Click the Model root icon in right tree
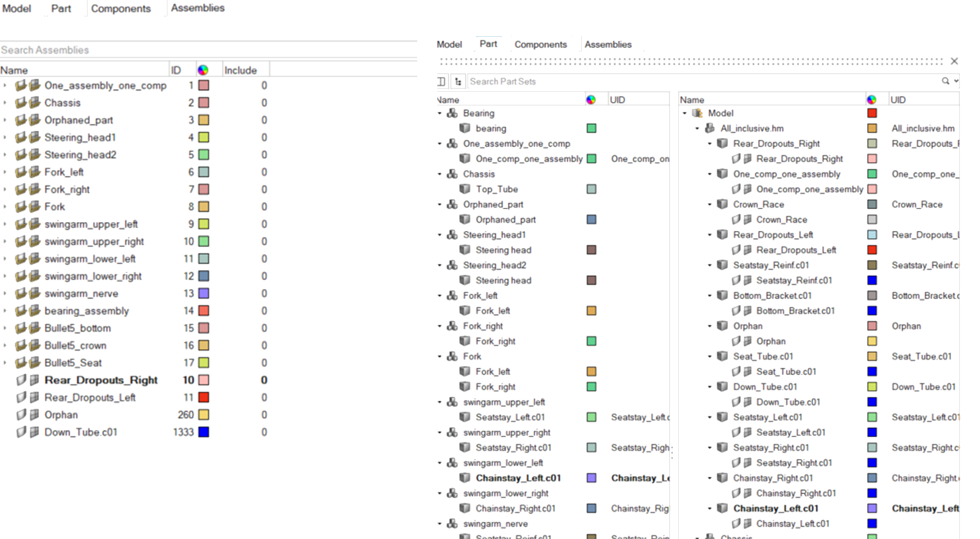This screenshot has width=980, height=539. point(698,113)
